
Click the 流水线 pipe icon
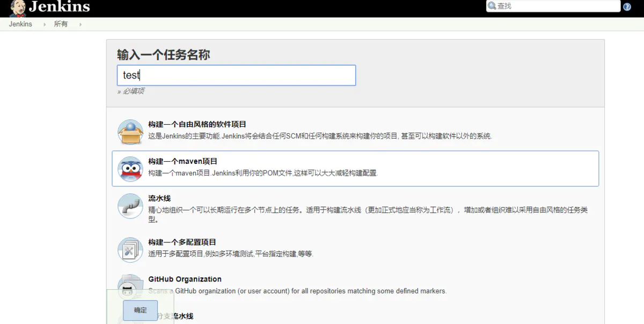(x=130, y=206)
